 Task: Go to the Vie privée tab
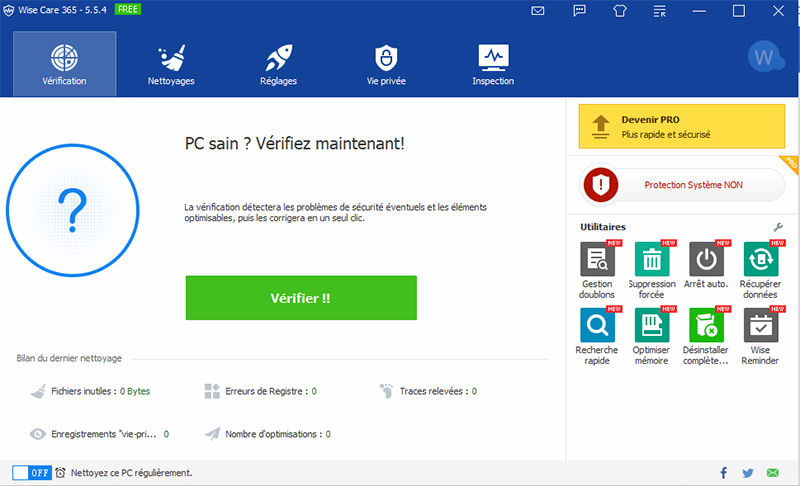pos(386,65)
